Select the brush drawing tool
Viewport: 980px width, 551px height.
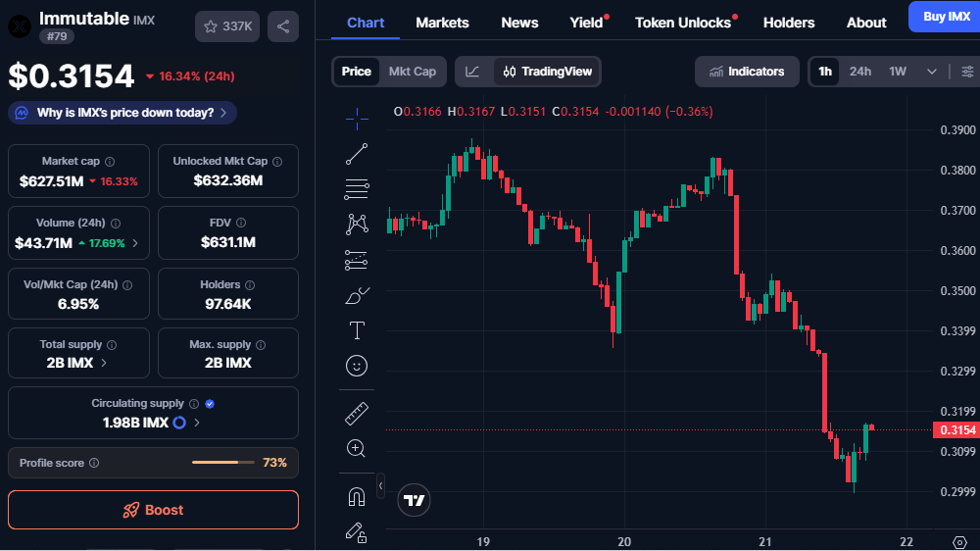(357, 294)
